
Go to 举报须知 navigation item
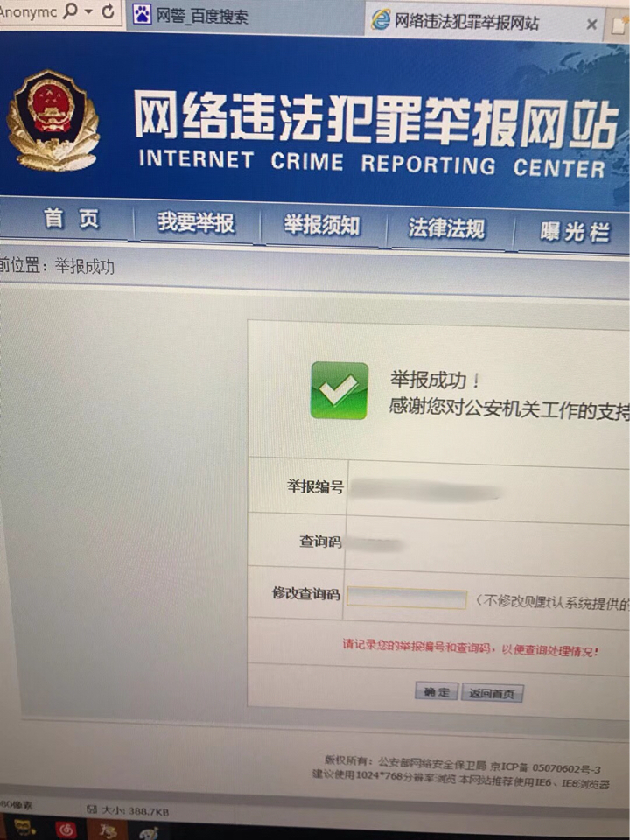click(321, 226)
